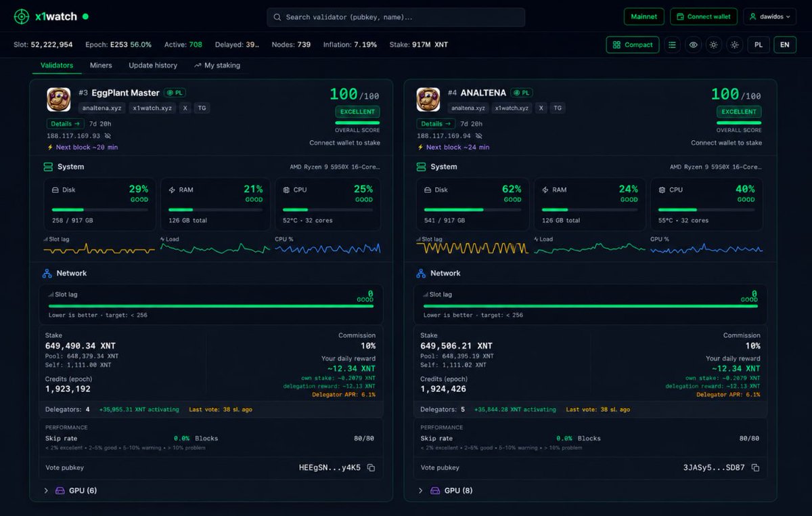Toggle the eye visibility icon in toolbar

pos(693,45)
